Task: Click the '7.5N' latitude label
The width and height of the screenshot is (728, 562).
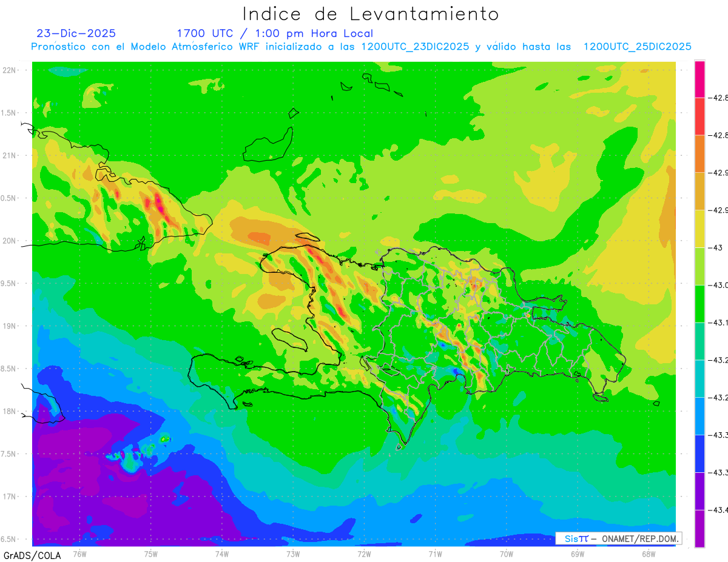Action: 8,454
